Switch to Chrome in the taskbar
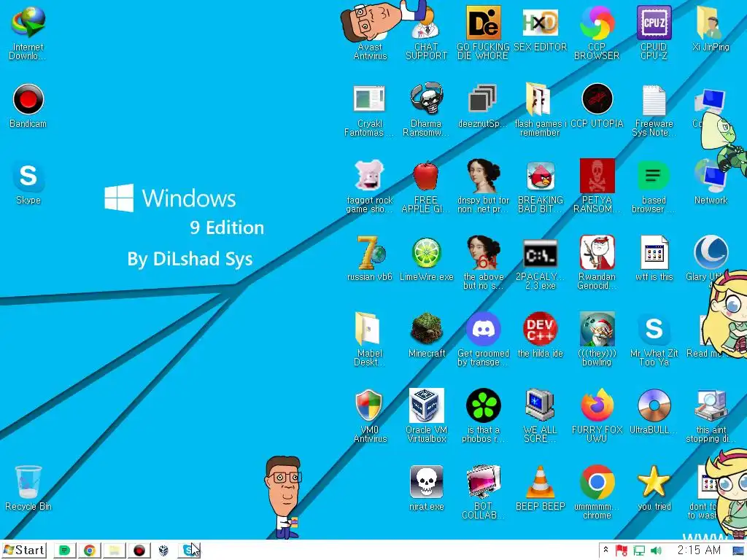 tap(89, 551)
